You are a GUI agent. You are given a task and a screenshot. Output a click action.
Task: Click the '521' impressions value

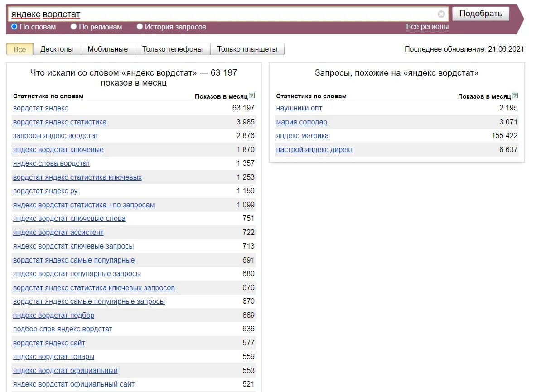click(248, 385)
